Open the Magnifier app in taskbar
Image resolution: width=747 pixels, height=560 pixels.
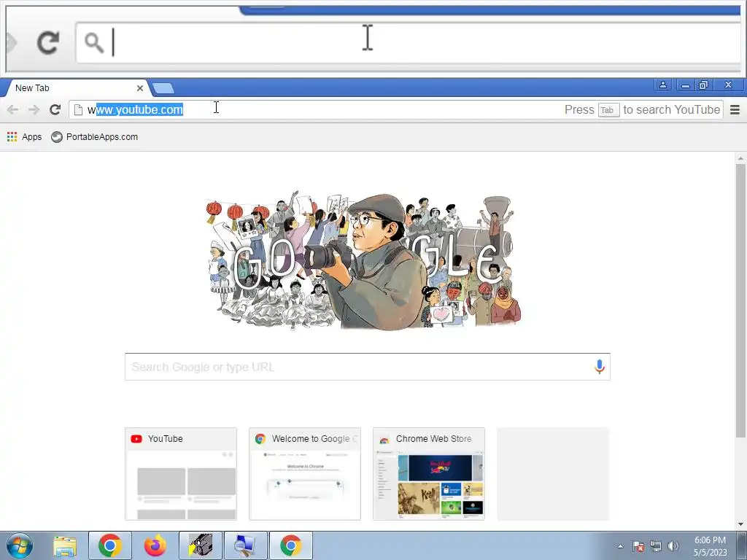[x=246, y=545]
